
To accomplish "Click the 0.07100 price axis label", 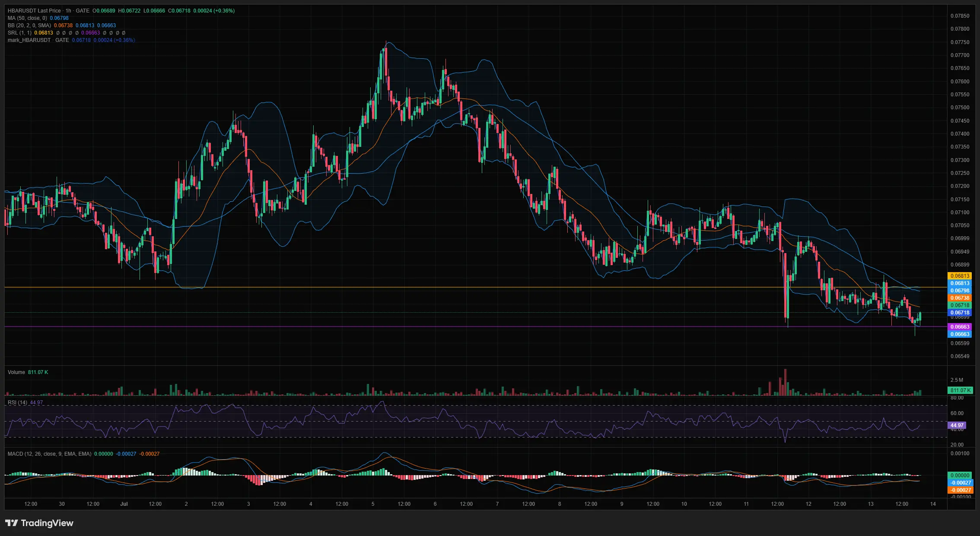I will coord(960,212).
